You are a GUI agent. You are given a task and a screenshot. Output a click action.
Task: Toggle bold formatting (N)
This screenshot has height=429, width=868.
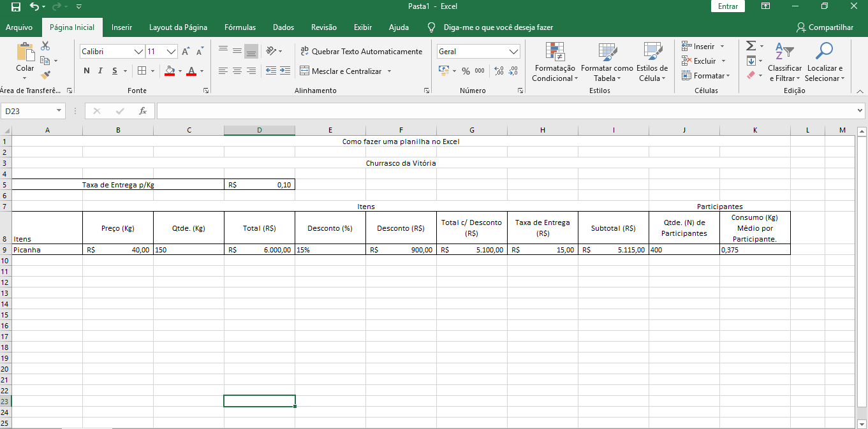coord(87,71)
